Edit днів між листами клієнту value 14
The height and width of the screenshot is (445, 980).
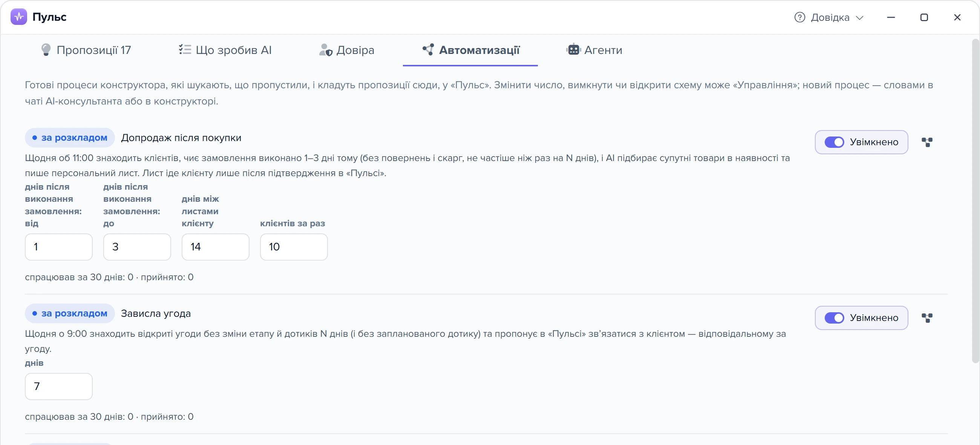[x=215, y=247]
